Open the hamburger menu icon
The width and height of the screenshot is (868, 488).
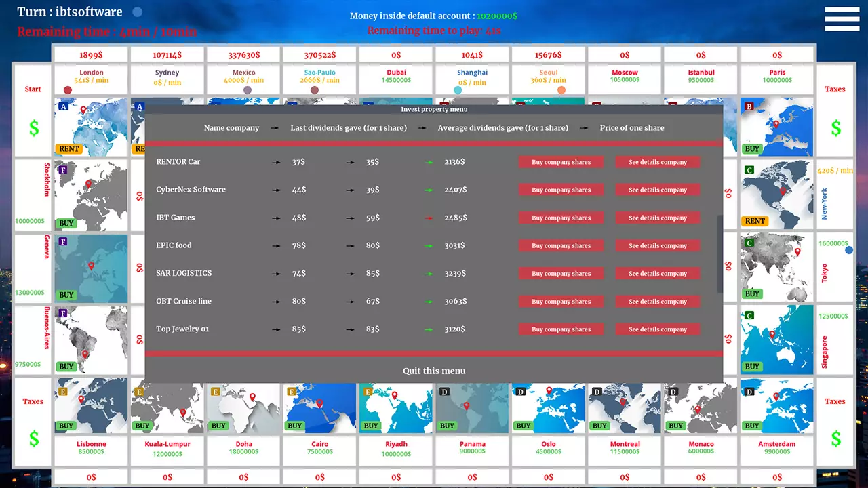click(842, 19)
